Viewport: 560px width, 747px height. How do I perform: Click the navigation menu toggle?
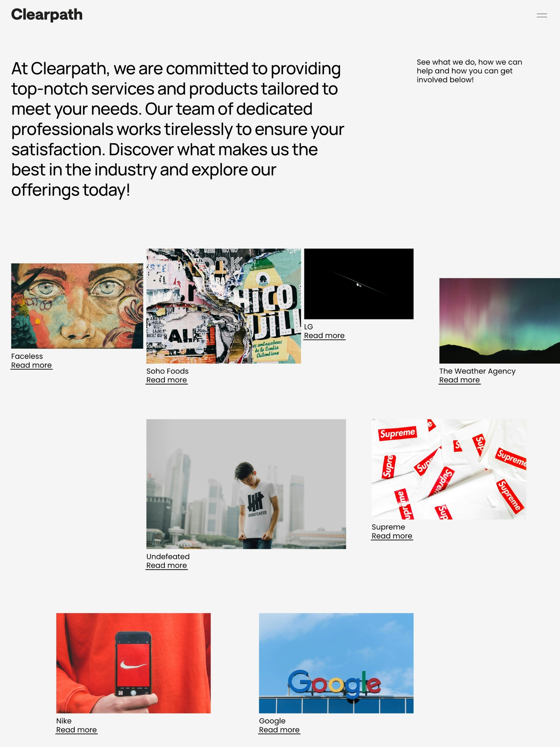[542, 15]
